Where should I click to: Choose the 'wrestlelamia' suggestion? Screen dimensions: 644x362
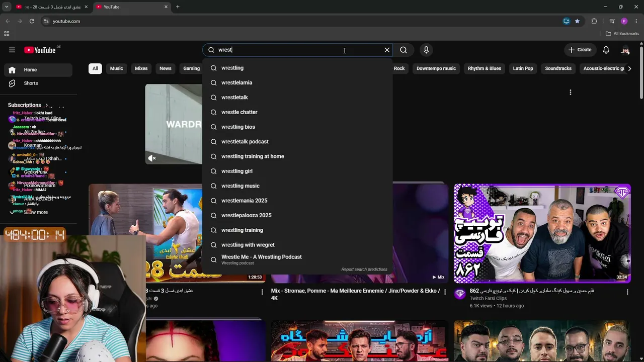(297, 82)
